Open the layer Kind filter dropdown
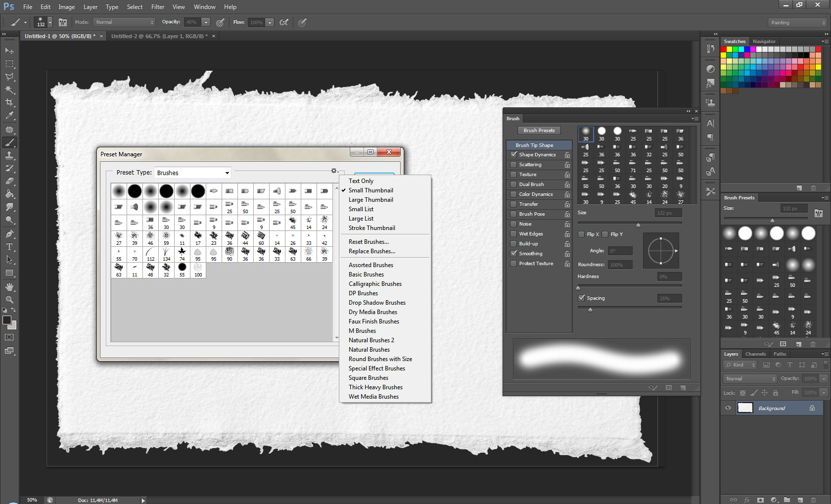 point(740,365)
